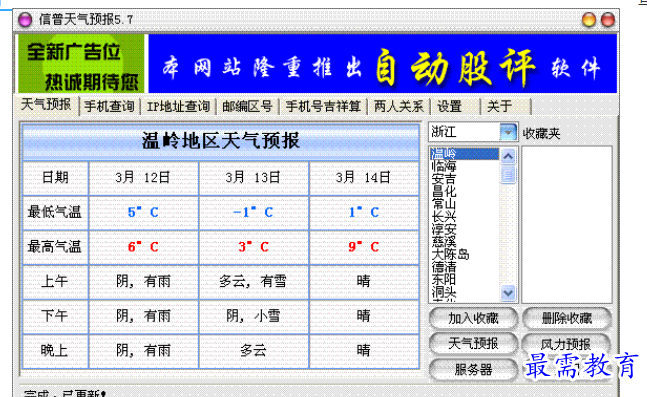Image resolution: width=647 pixels, height=397 pixels.
Task: Select 昌化 in the city list
Action: click(x=464, y=191)
